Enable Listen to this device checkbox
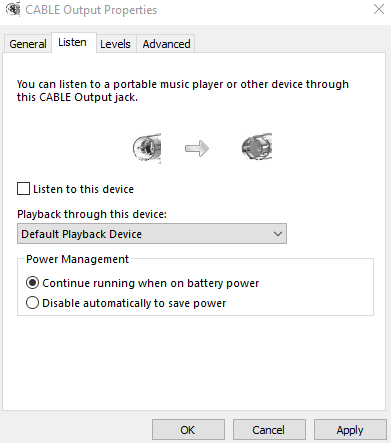391x443 pixels. pyautogui.click(x=23, y=189)
